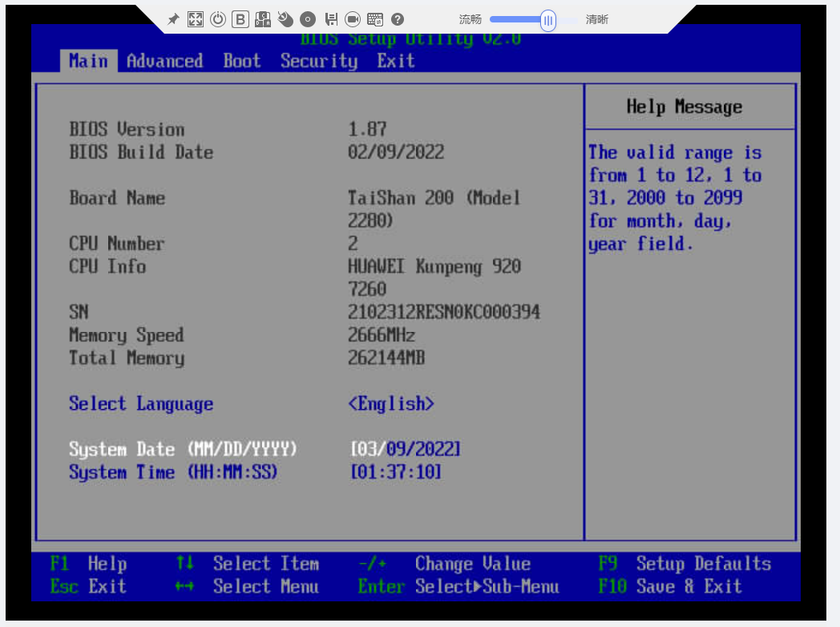The height and width of the screenshot is (627, 840).
Task: Select System Time (HH:MM:SS) label
Action: (x=173, y=472)
